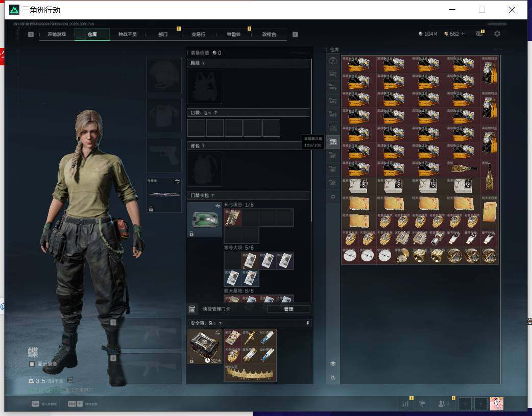This screenshot has height=416, width=532.
Task: Open the 交易行 tab
Action: tap(198, 34)
